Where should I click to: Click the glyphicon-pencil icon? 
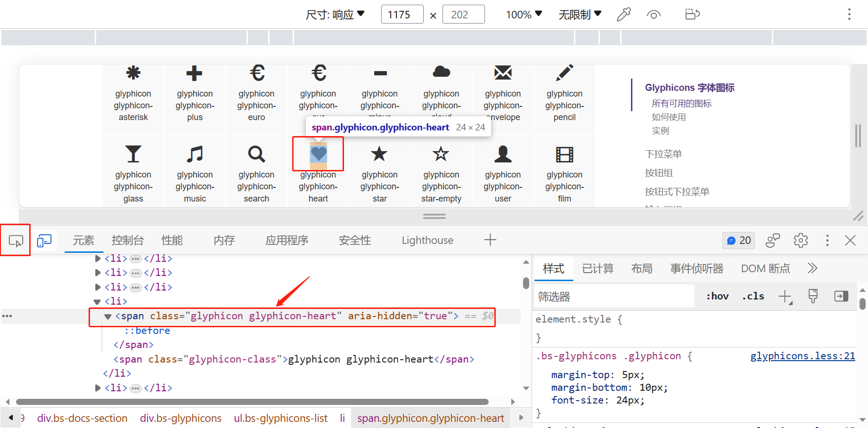[565, 73]
